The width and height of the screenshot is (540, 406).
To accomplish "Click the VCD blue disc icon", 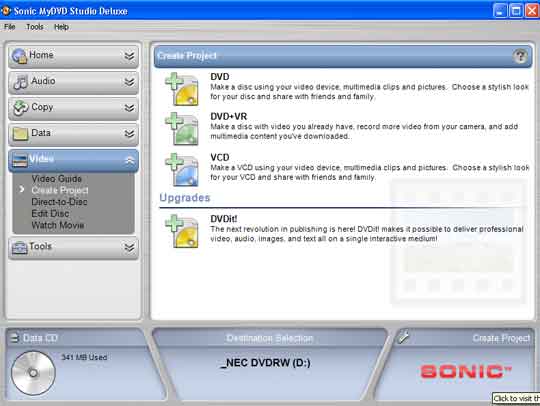I will pos(182,169).
